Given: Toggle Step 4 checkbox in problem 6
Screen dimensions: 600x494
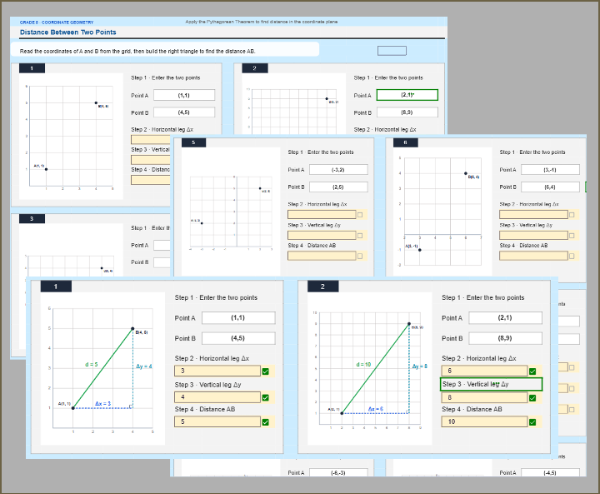Looking at the screenshot, I should pos(572,256).
